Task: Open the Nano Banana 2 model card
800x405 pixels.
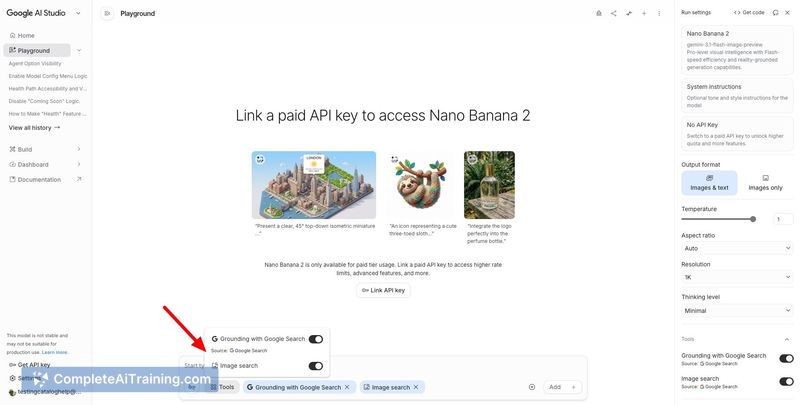Action: point(737,50)
